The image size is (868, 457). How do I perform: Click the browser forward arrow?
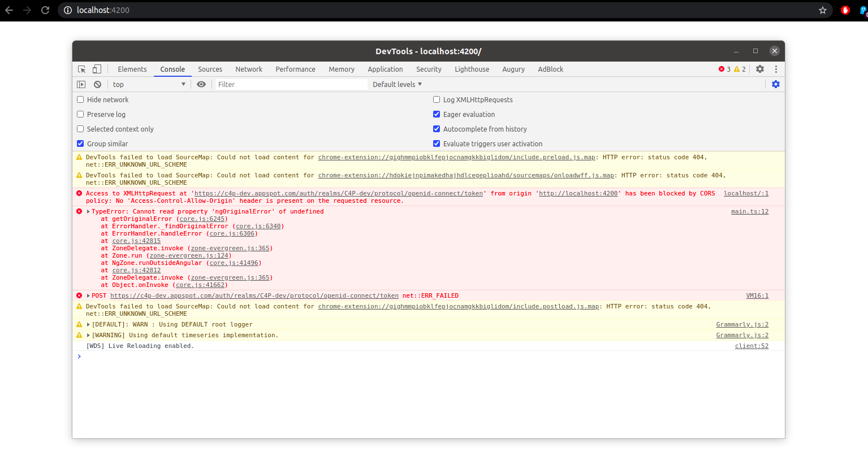27,10
